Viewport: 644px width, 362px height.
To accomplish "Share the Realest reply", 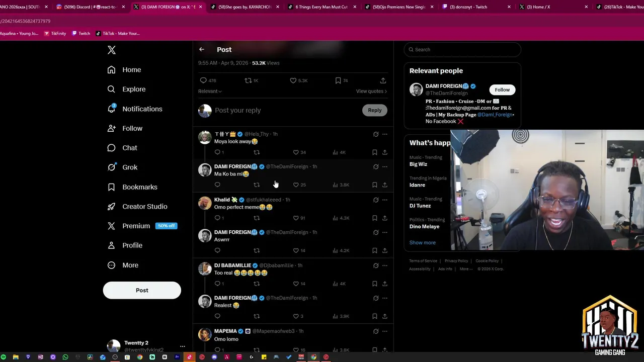I will [385, 316].
